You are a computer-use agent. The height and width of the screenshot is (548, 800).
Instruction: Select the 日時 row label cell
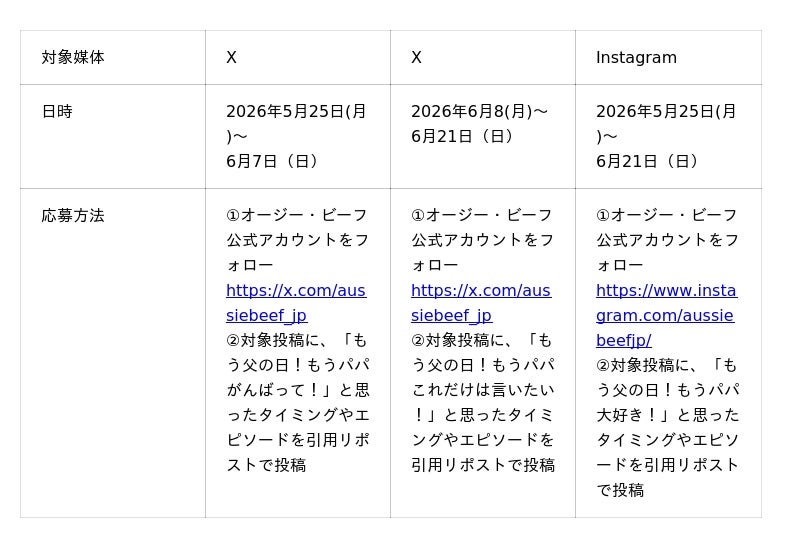tap(113, 136)
